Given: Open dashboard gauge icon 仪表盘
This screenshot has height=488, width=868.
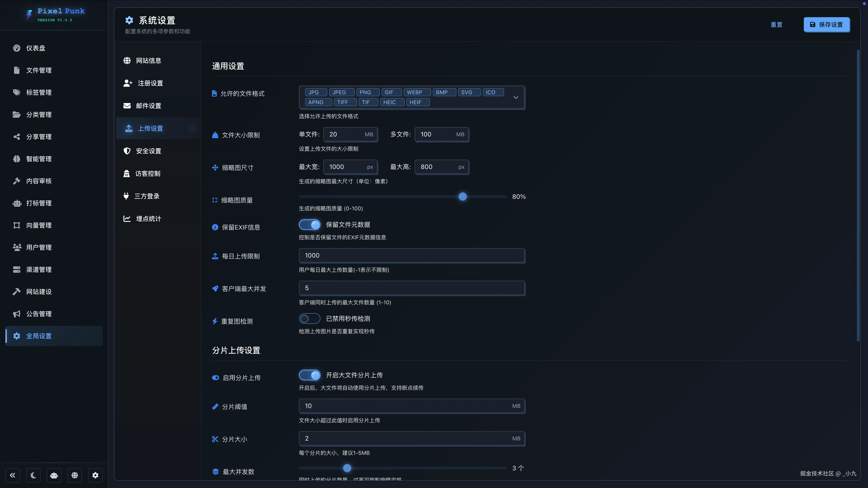Looking at the screenshot, I should click(17, 48).
